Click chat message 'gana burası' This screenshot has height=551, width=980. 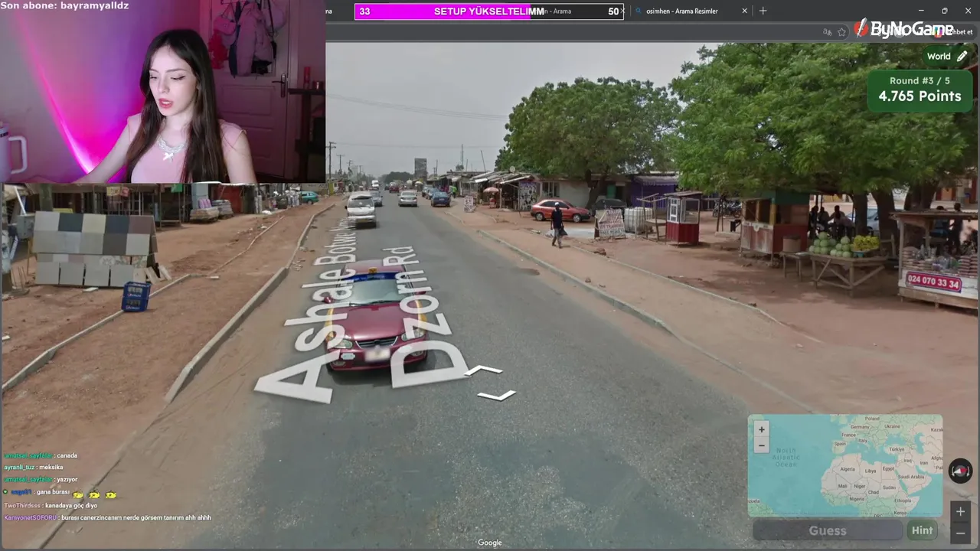pos(53,492)
